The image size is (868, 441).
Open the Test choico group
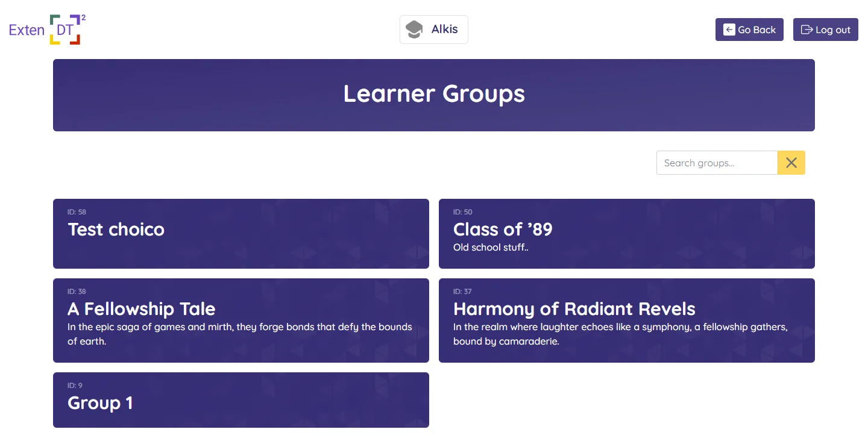241,234
